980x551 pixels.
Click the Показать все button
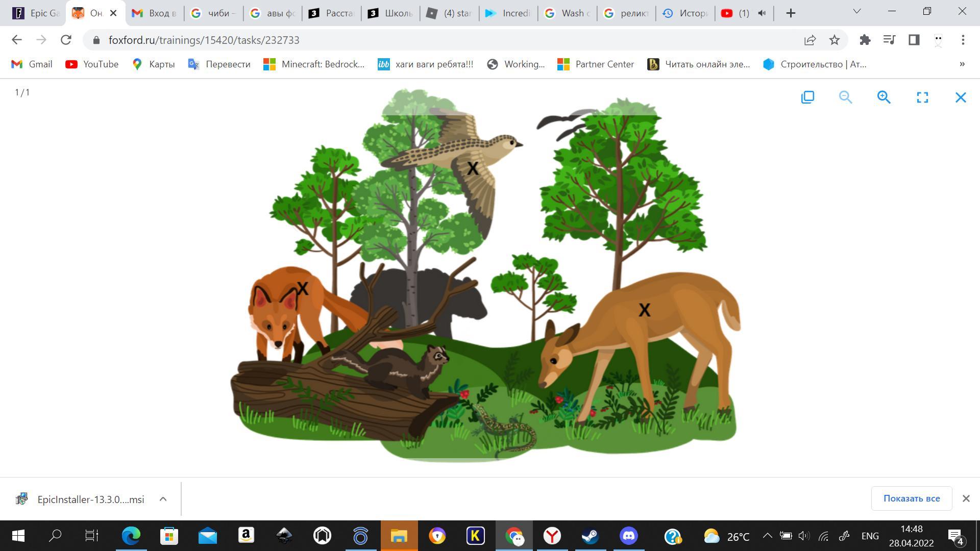point(911,498)
